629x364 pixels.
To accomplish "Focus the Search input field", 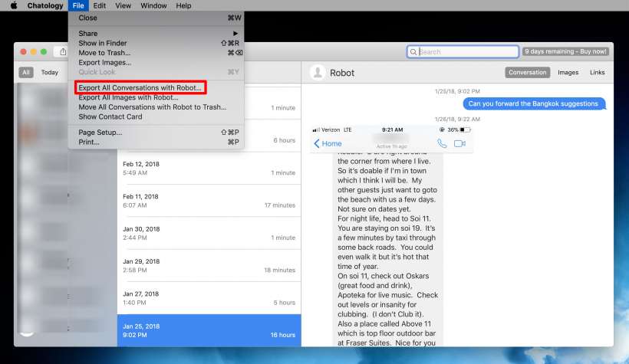I will (463, 51).
